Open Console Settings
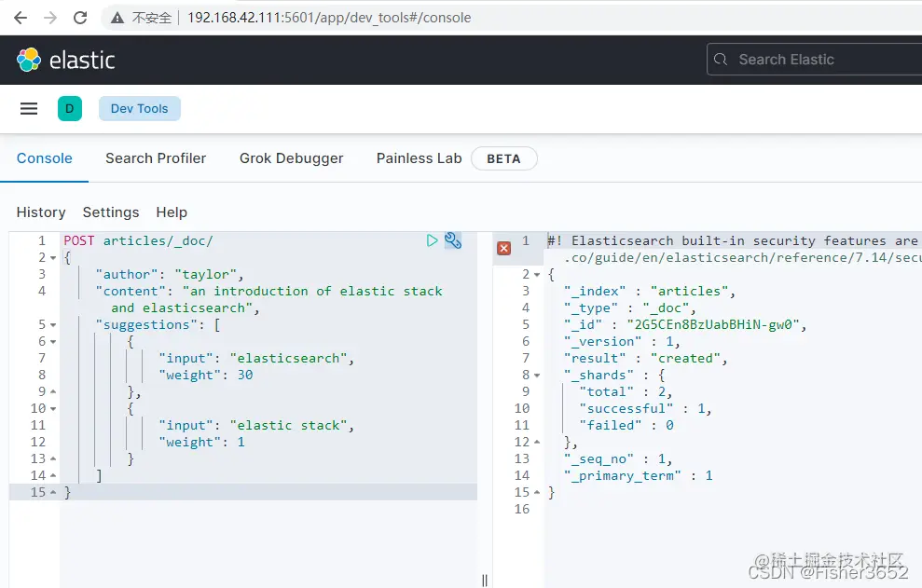The height and width of the screenshot is (588, 922). pyautogui.click(x=111, y=212)
